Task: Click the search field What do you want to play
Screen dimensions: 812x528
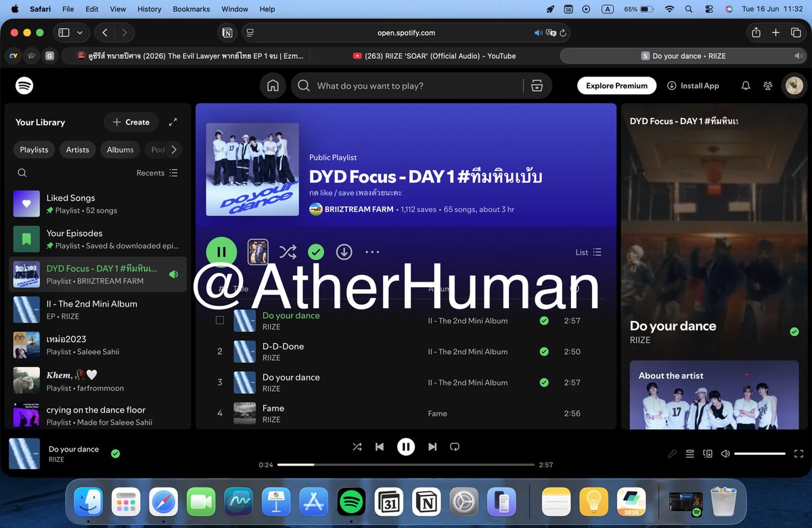Action: click(x=406, y=86)
